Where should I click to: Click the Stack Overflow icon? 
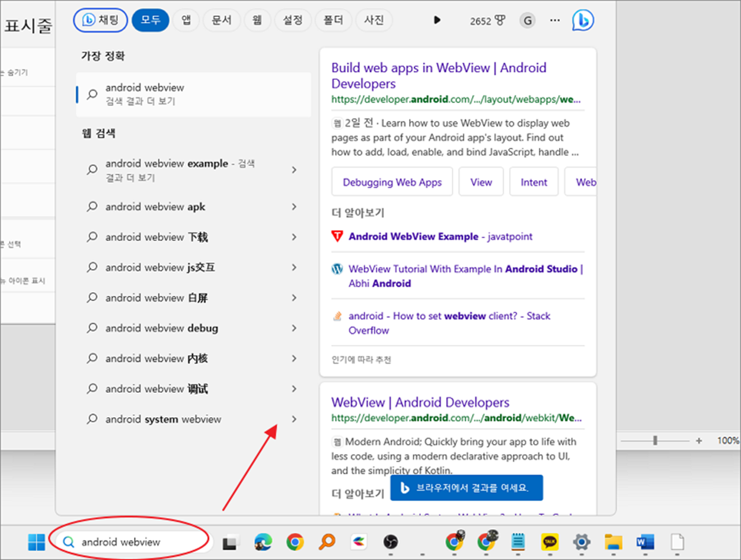click(337, 316)
